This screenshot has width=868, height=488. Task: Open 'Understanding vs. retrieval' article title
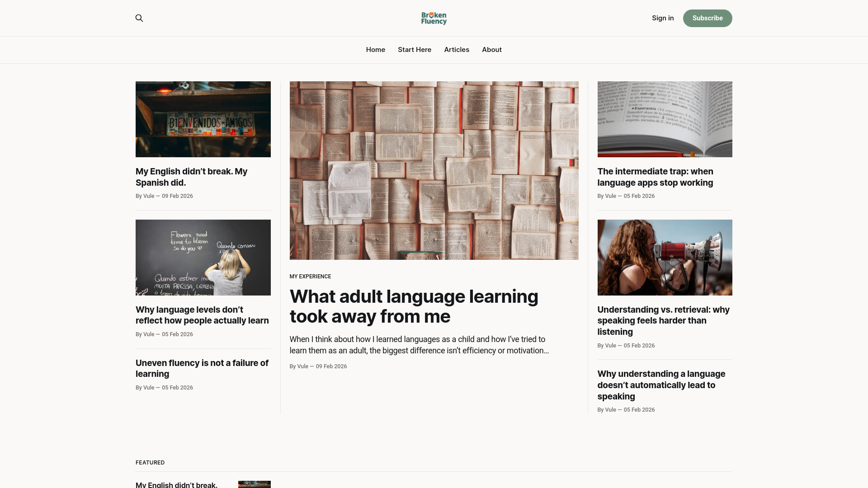(x=663, y=321)
